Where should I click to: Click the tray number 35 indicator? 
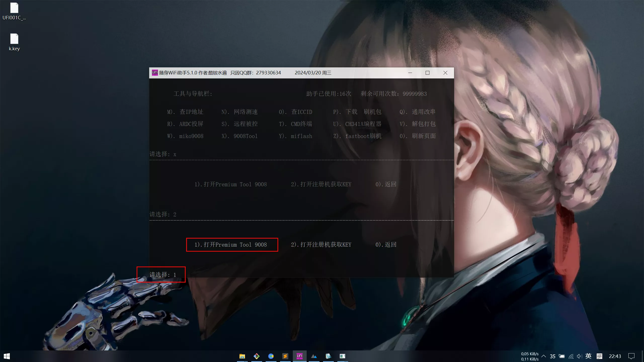click(552, 356)
